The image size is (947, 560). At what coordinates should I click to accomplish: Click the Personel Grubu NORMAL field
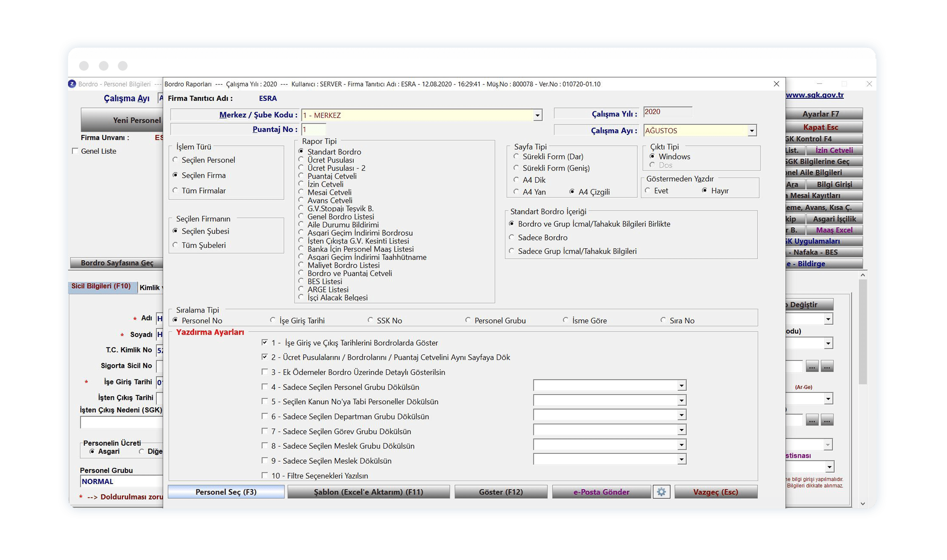(x=121, y=481)
